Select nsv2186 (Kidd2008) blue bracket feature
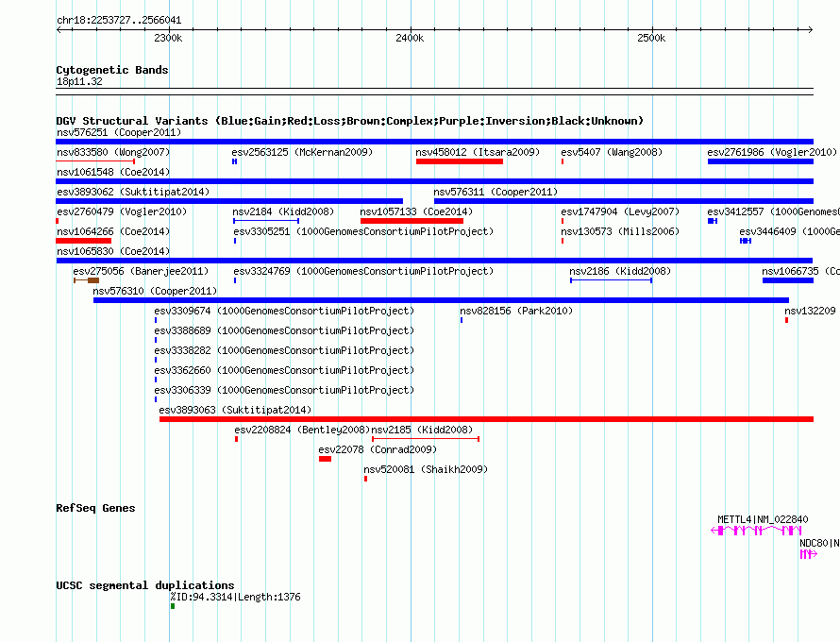Image resolution: width=840 pixels, height=642 pixels. pyautogui.click(x=612, y=280)
